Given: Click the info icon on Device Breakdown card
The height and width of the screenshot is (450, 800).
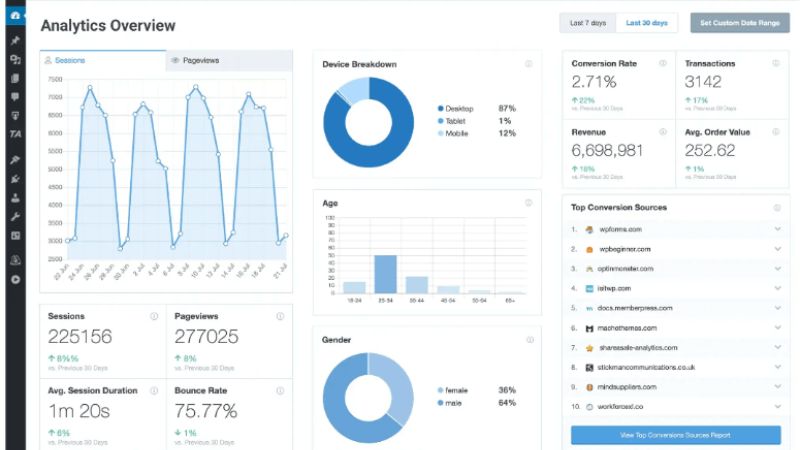Looking at the screenshot, I should [528, 64].
